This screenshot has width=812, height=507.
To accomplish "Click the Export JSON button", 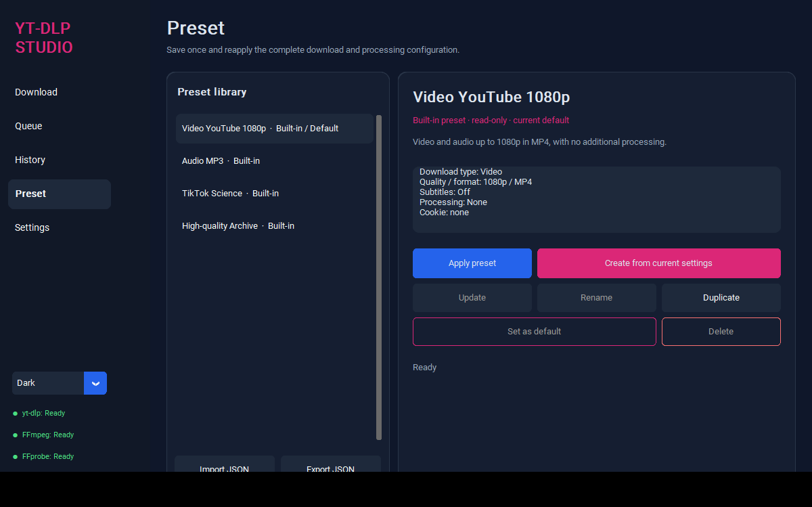I will point(331,464).
